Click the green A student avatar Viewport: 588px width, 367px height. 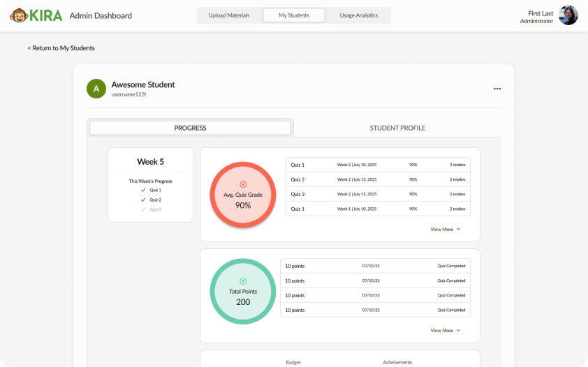(x=96, y=89)
